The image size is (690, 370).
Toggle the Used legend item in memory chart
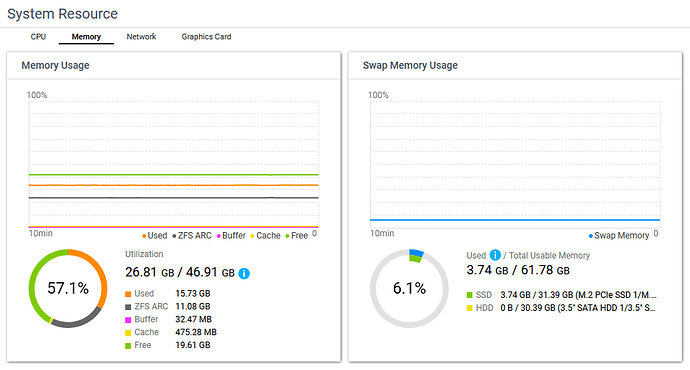[x=154, y=236]
